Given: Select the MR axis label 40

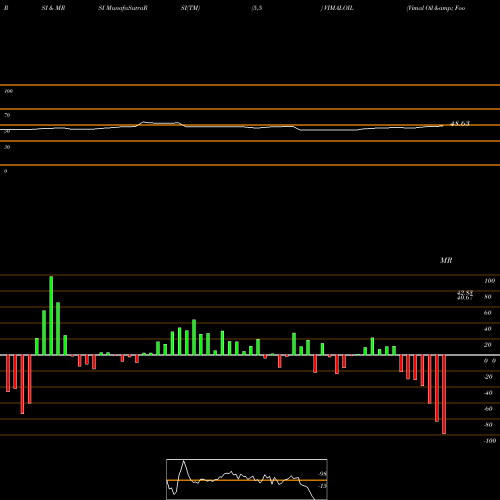Looking at the screenshot, I should click(487, 329).
